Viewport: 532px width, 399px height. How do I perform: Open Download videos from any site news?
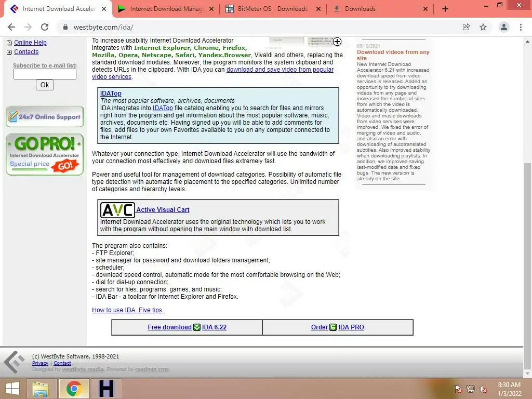click(393, 55)
